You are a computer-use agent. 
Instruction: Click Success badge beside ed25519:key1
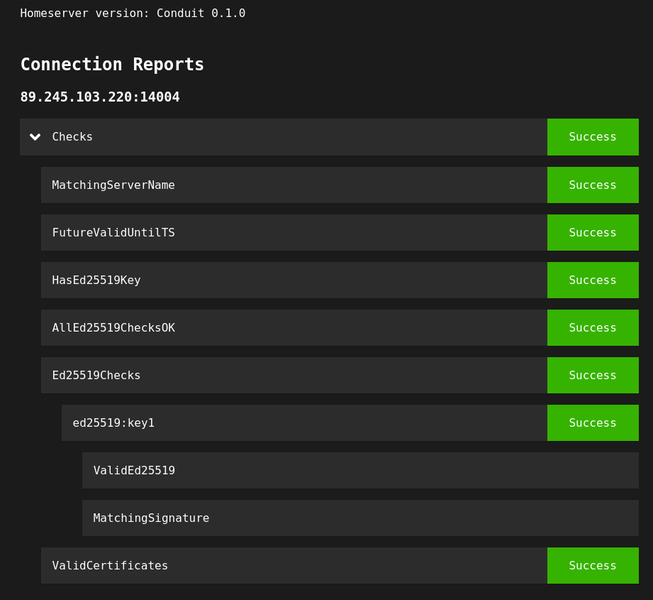coord(592,423)
